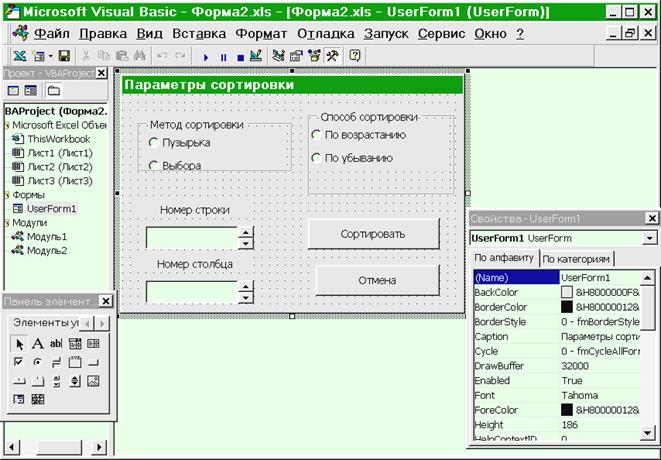Run the macro with the Play icon
Screen dimensions: 661x460
(206, 57)
